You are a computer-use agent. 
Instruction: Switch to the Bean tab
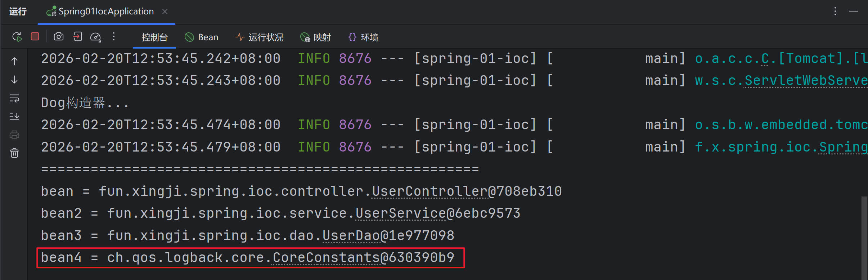tap(202, 37)
